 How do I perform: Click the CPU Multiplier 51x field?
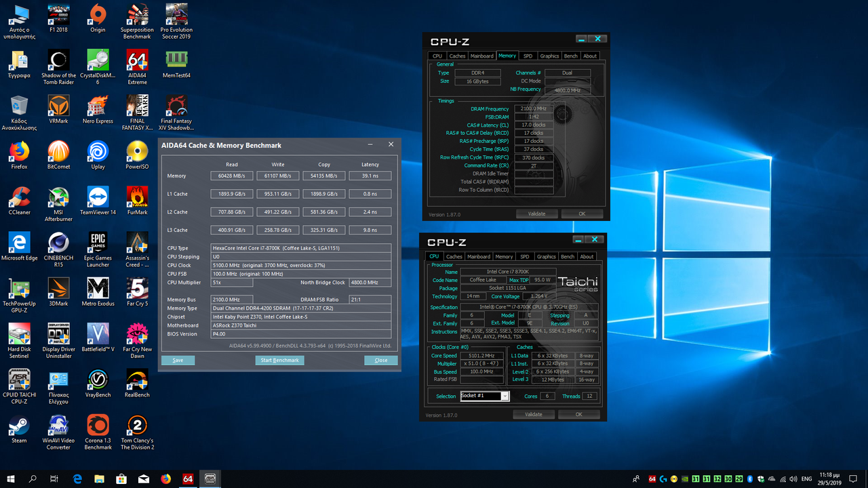(x=232, y=282)
